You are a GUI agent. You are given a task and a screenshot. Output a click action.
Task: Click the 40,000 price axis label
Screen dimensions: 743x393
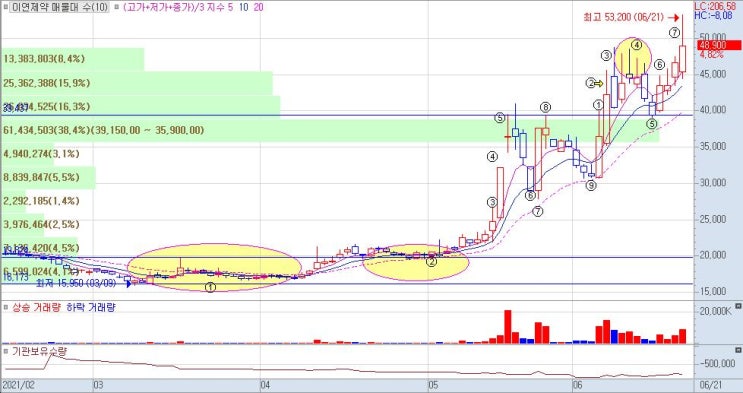(713, 110)
